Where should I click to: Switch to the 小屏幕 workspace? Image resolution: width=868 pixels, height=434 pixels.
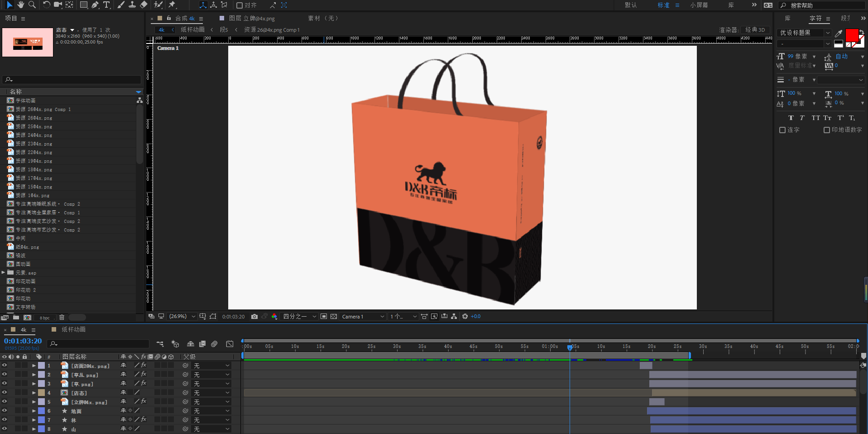[x=699, y=5]
